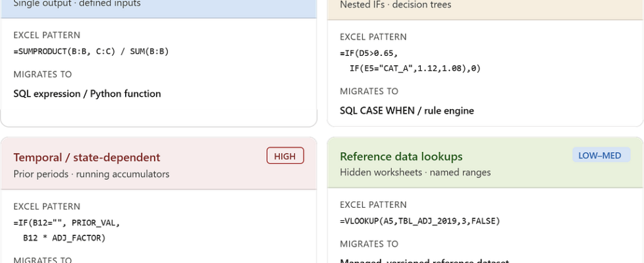The height and width of the screenshot is (263, 644).
Task: Click the SUMPRODUCT formula code
Action: (x=91, y=51)
